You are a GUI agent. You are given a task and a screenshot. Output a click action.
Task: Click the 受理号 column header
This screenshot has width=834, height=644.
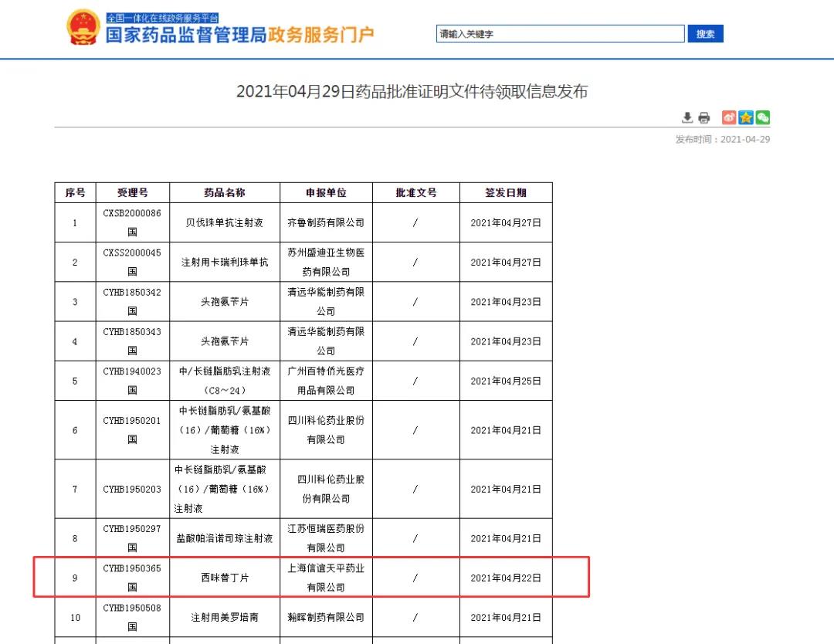[132, 193]
